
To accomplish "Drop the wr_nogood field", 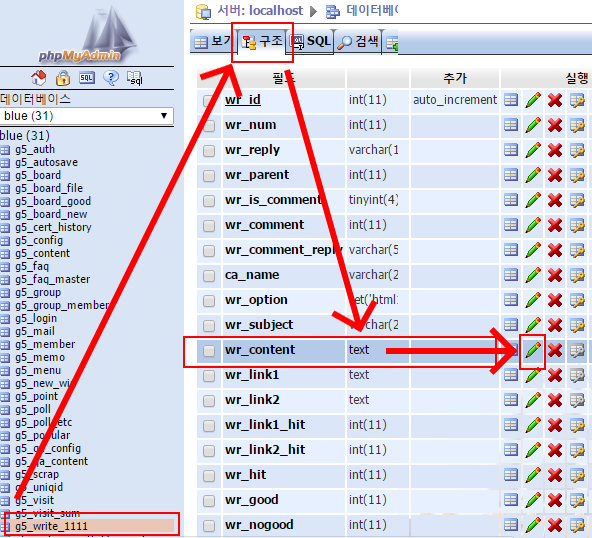I will coord(555,525).
